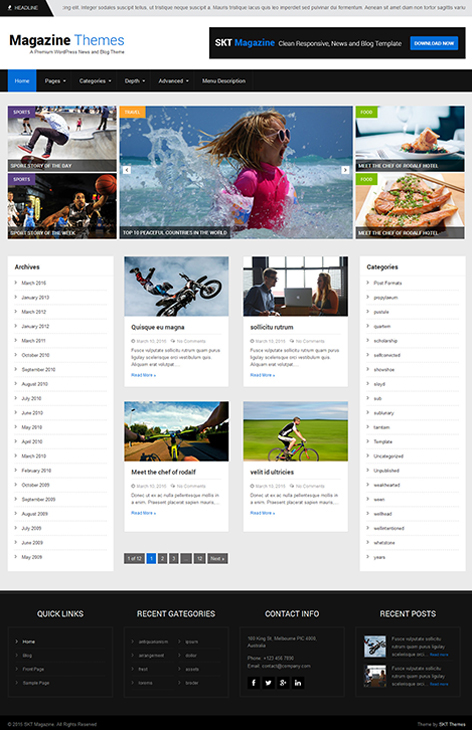Screen dimensions: 472x730
Task: Open the Quisque eu magna post title
Action: (158, 327)
